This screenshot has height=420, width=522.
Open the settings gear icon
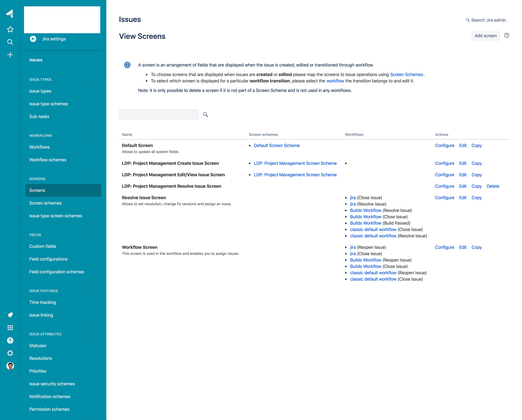pyautogui.click(x=10, y=353)
